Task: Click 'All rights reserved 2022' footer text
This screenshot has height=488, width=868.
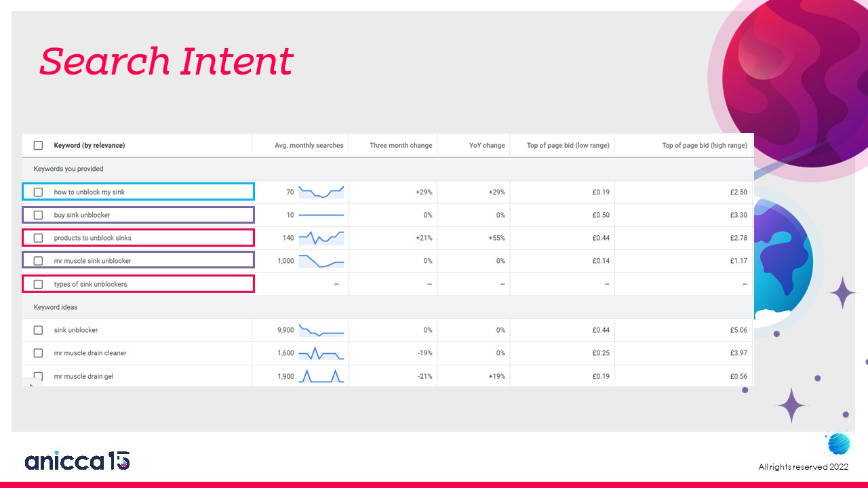Action: point(803,467)
